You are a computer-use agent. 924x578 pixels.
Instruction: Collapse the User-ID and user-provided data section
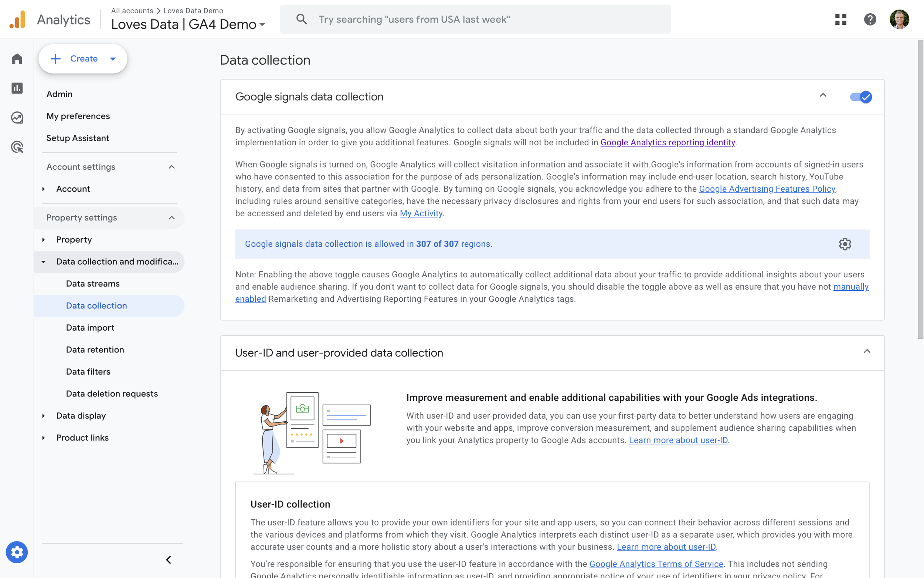[867, 351]
